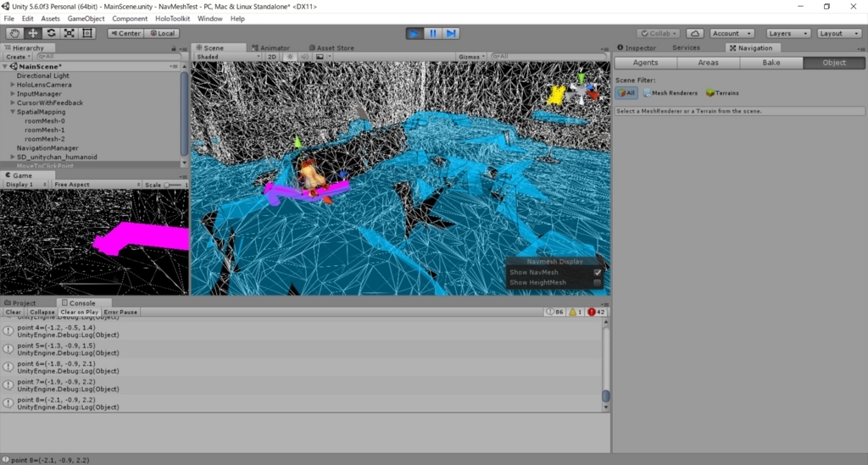Open the Window menu
This screenshot has width=868, height=465.
click(x=210, y=19)
